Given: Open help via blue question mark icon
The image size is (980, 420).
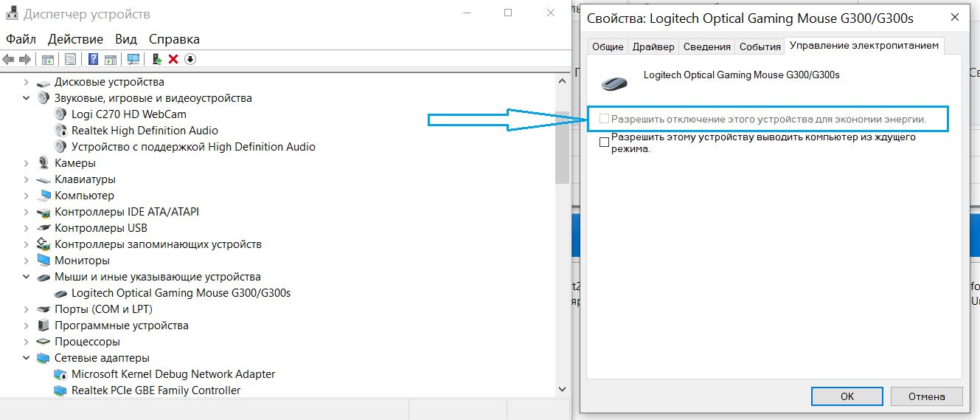Looking at the screenshot, I should coord(94,59).
